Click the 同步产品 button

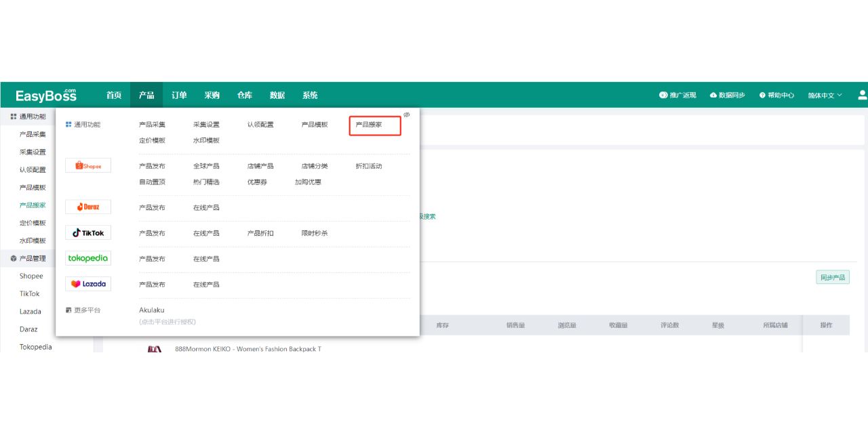coord(833,277)
